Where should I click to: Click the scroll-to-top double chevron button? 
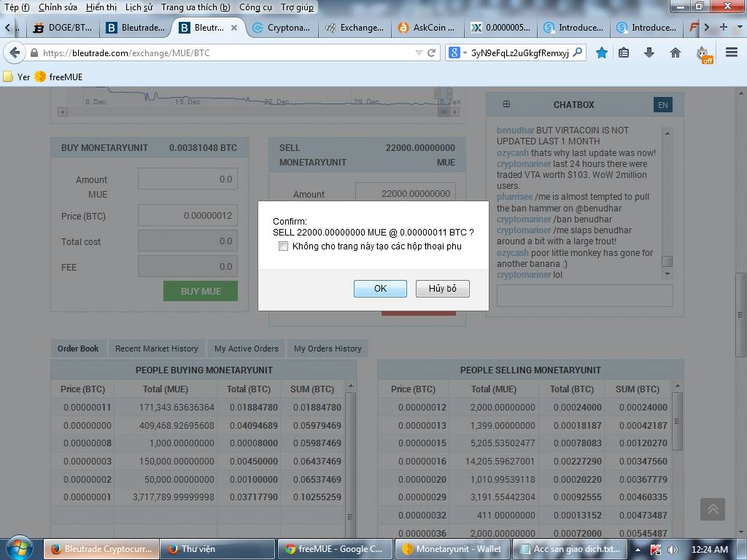713,509
